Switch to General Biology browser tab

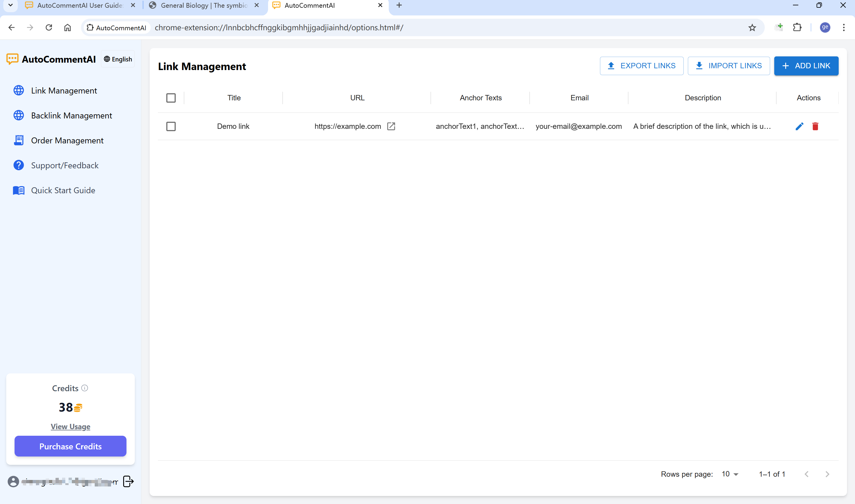coord(204,5)
